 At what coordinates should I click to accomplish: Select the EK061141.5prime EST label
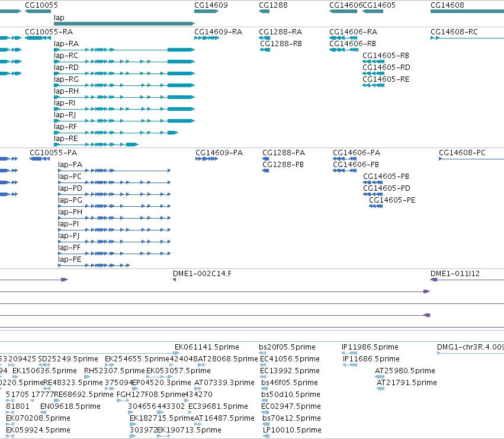click(207, 347)
